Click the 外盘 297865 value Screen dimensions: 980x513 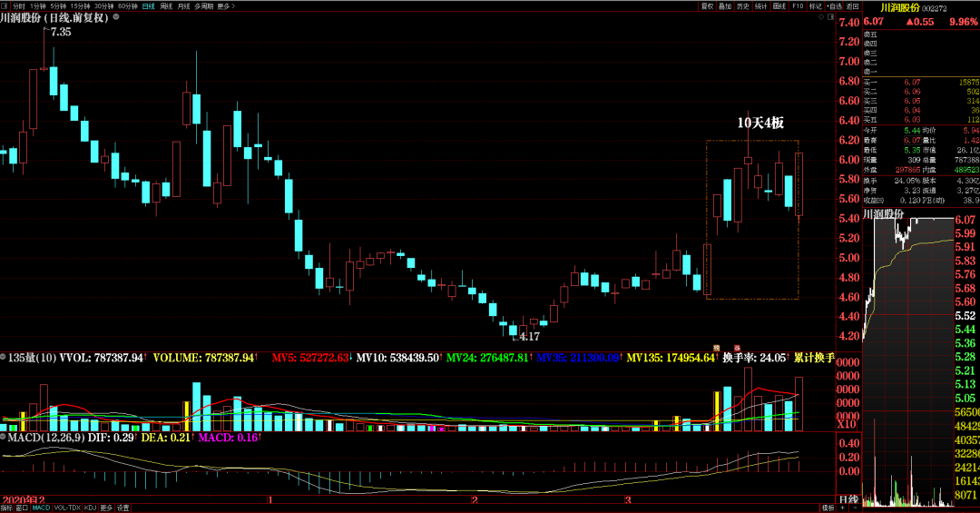coord(907,170)
